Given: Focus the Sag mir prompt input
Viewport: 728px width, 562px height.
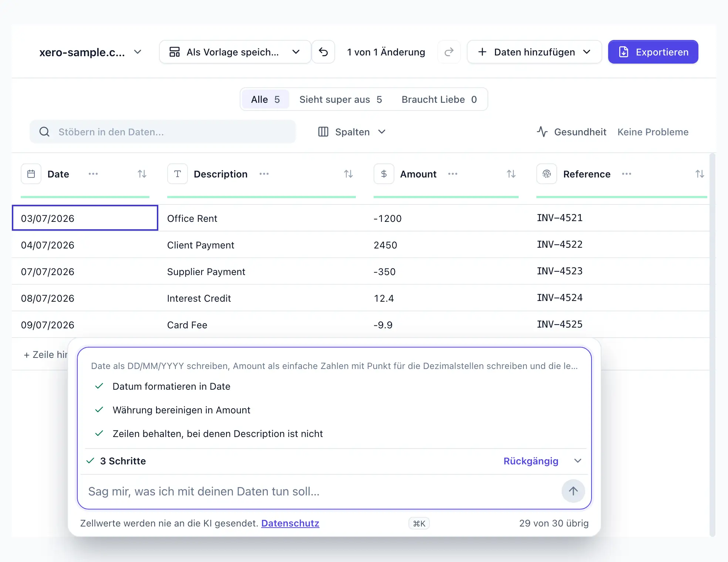Looking at the screenshot, I should pos(322,491).
